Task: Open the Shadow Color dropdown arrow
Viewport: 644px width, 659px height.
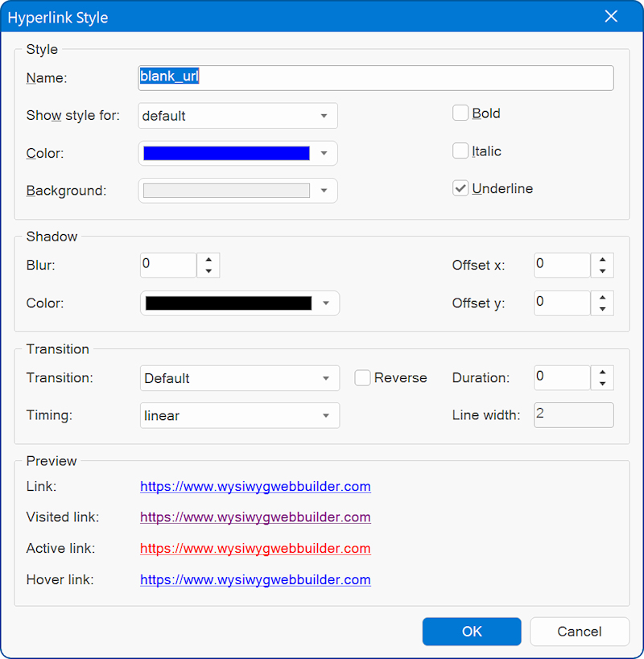Action: [x=326, y=303]
